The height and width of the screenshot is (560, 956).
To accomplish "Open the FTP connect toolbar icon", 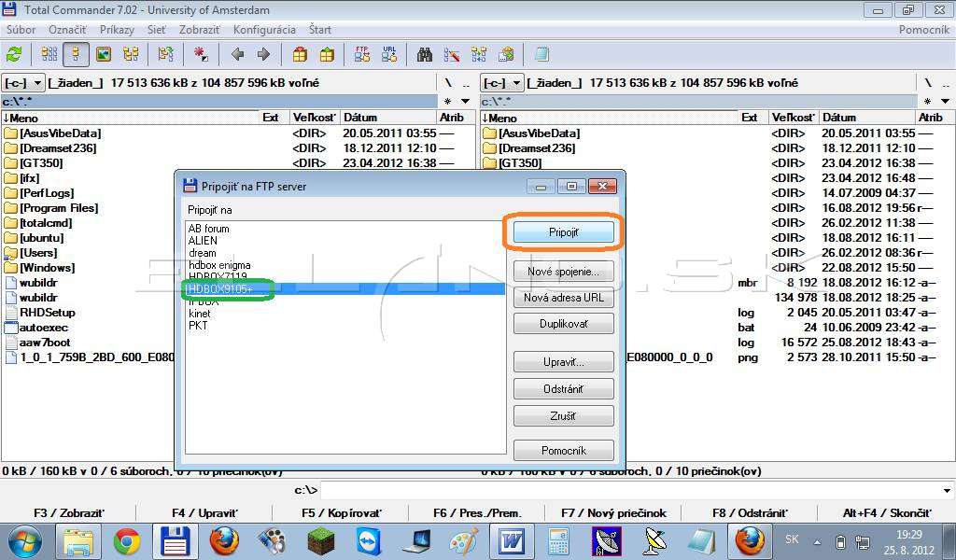I will [x=362, y=55].
